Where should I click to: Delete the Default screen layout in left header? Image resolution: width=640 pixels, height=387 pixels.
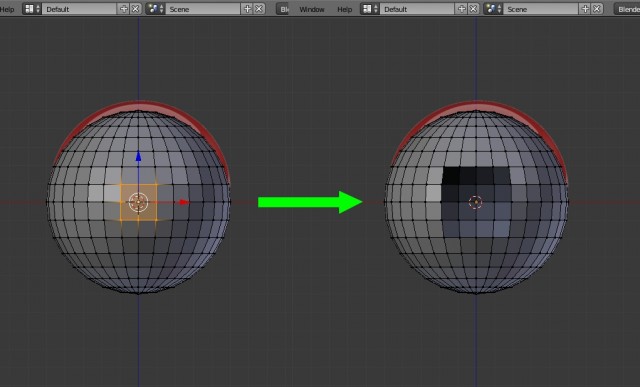coord(136,9)
